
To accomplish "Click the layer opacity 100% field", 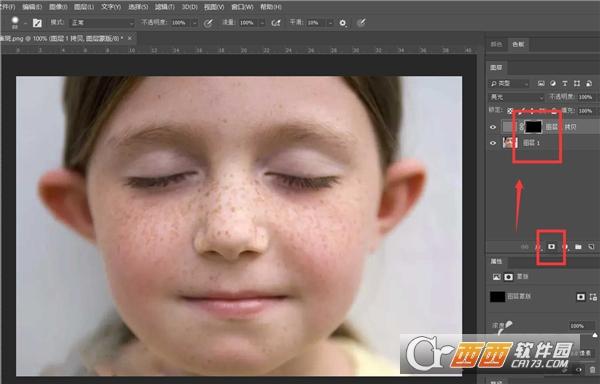I will (x=586, y=97).
